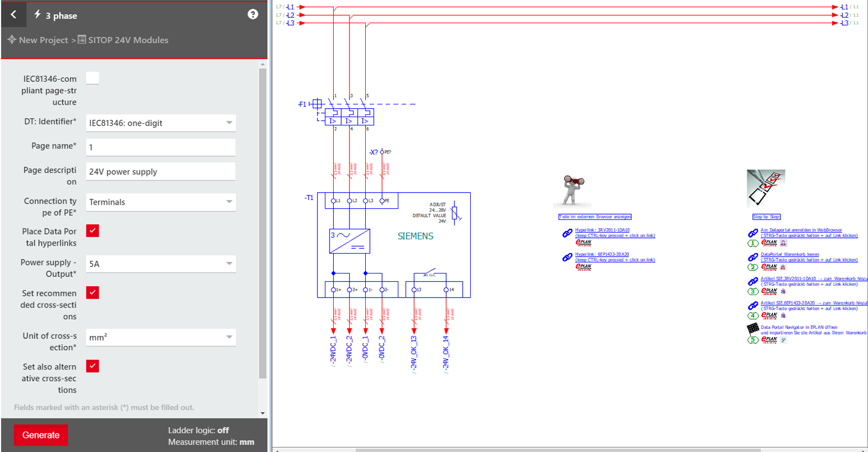The height and width of the screenshot is (452, 868).
Task: Click 'Measurement unit: mm' status text
Action: (211, 442)
